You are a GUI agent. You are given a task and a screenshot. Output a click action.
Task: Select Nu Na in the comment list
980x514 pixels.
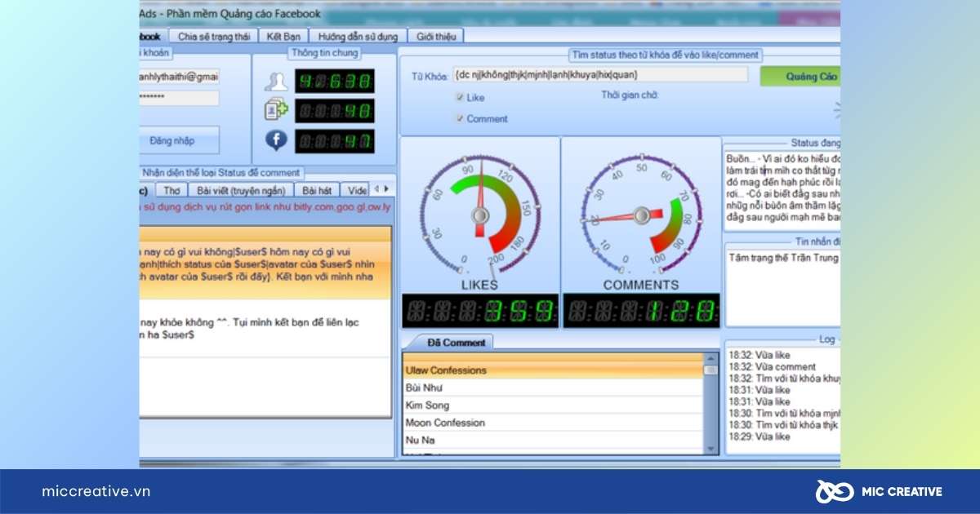point(553,440)
